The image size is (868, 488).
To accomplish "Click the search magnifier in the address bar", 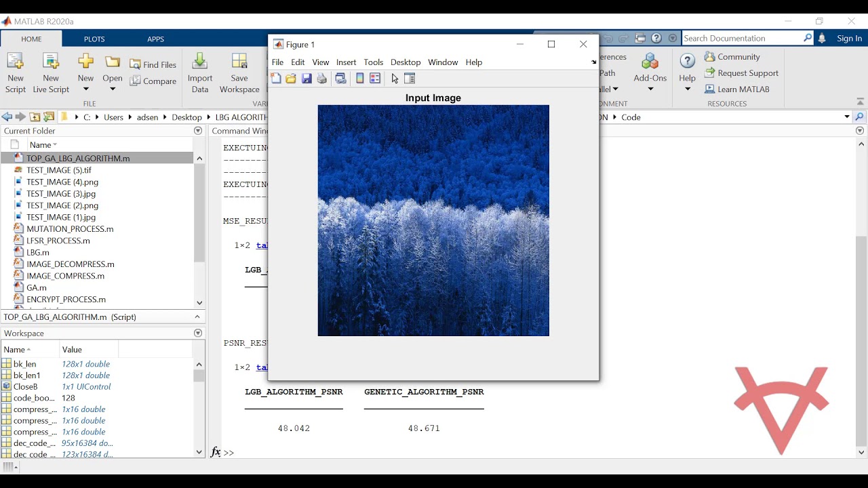I will (x=859, y=117).
